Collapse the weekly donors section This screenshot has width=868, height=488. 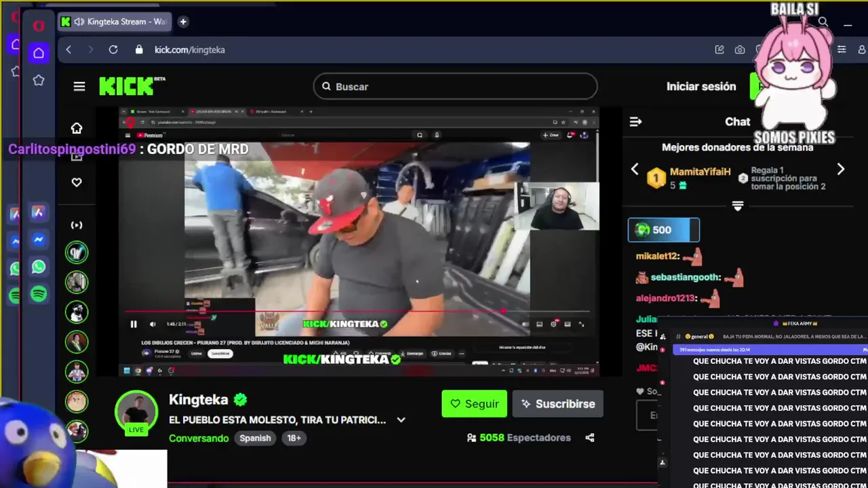coord(738,205)
